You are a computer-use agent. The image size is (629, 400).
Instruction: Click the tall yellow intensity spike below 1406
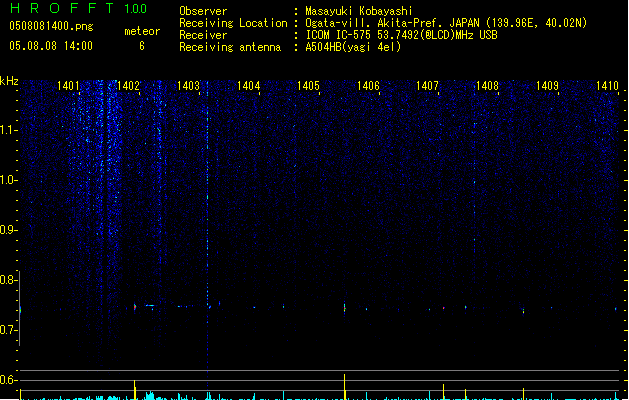coord(345,387)
